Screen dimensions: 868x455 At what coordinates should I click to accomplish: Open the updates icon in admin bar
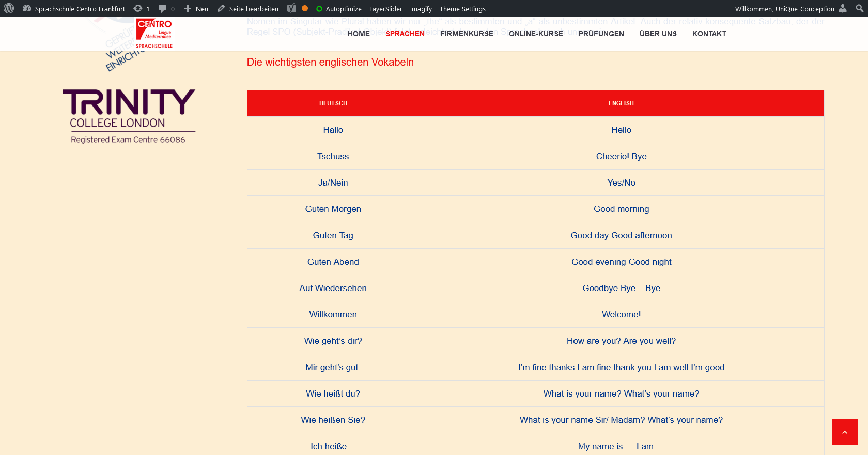(x=138, y=8)
